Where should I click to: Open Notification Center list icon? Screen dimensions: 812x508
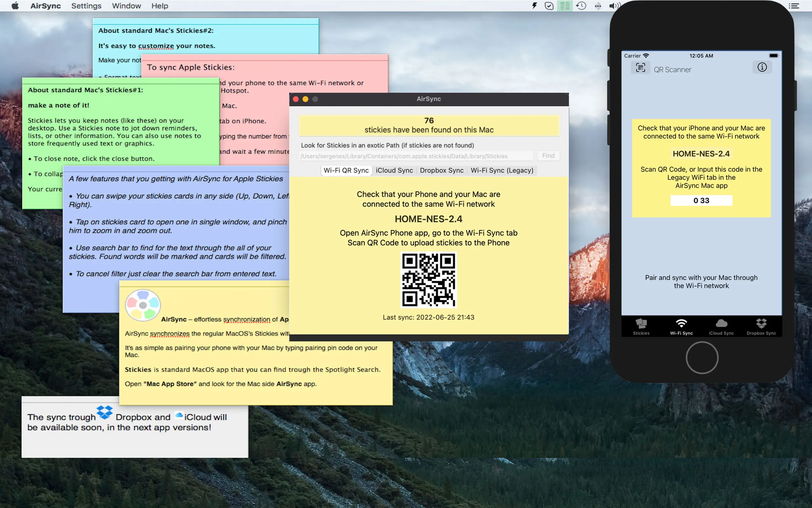[x=794, y=6]
